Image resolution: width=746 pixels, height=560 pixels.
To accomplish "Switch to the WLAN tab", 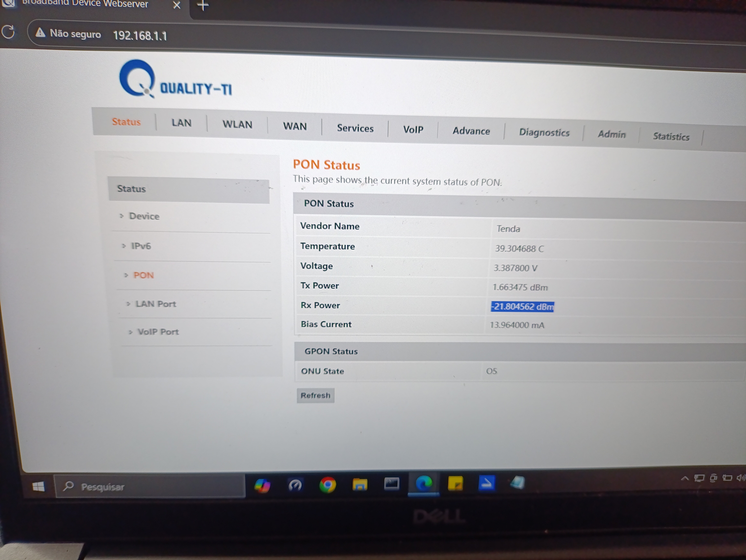I will pyautogui.click(x=237, y=124).
